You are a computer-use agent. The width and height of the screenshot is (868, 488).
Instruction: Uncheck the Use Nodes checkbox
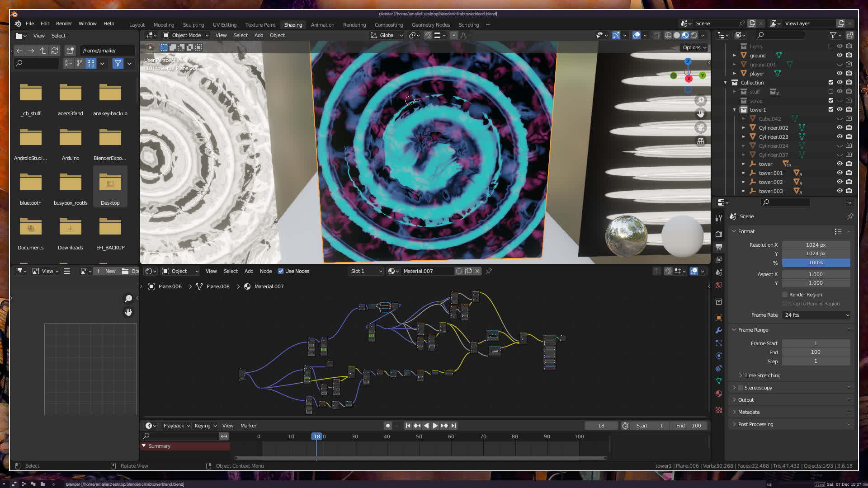281,271
